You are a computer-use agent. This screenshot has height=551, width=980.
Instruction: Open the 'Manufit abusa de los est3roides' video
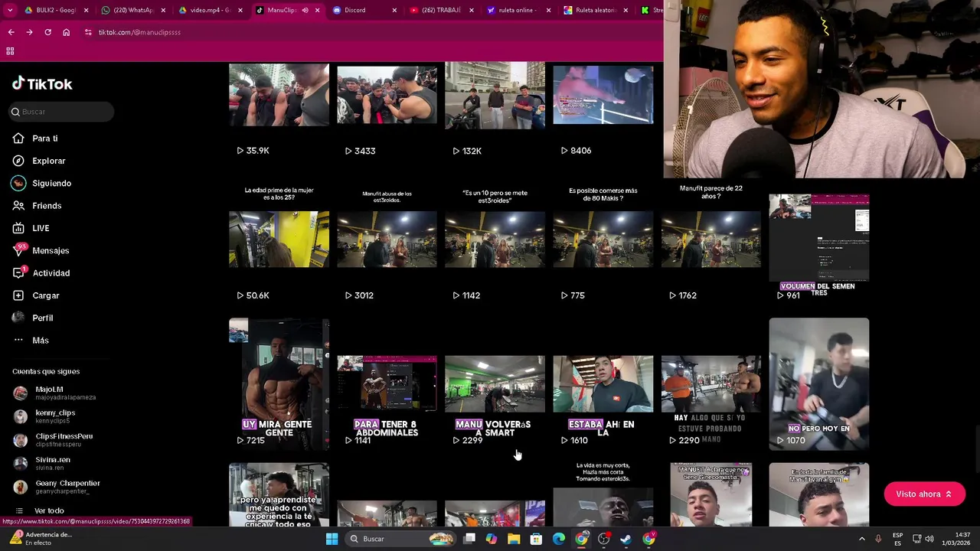387,239
